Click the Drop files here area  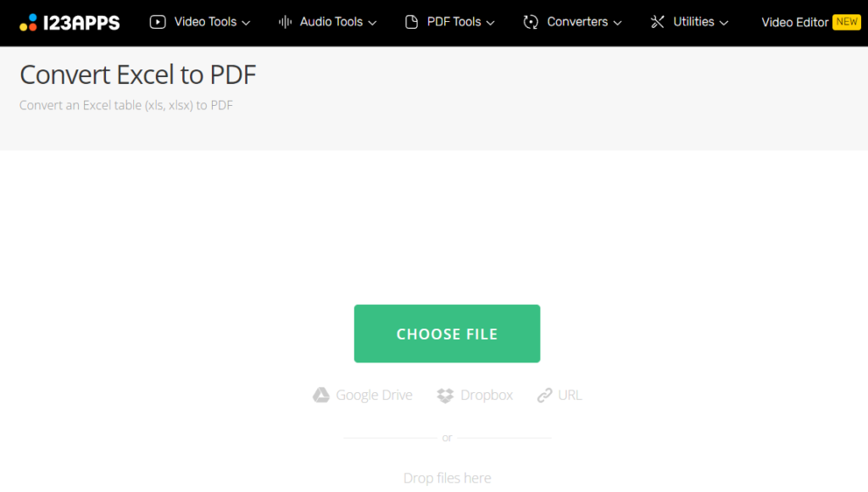(x=447, y=477)
